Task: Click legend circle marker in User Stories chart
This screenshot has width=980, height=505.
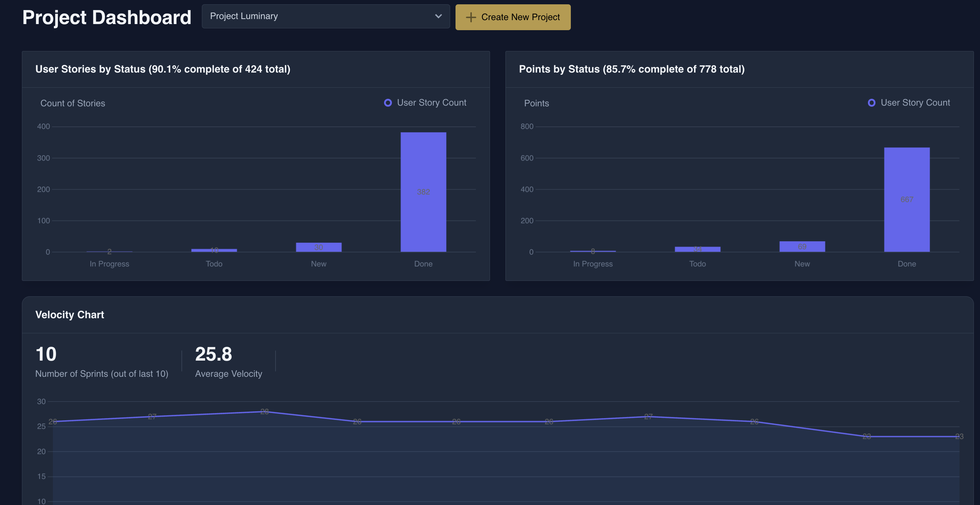Action: click(x=388, y=103)
